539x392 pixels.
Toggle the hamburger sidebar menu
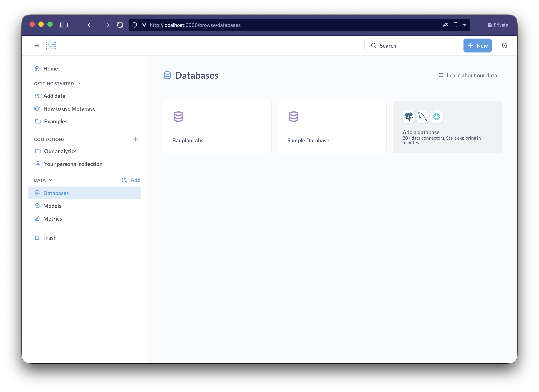pyautogui.click(x=37, y=45)
